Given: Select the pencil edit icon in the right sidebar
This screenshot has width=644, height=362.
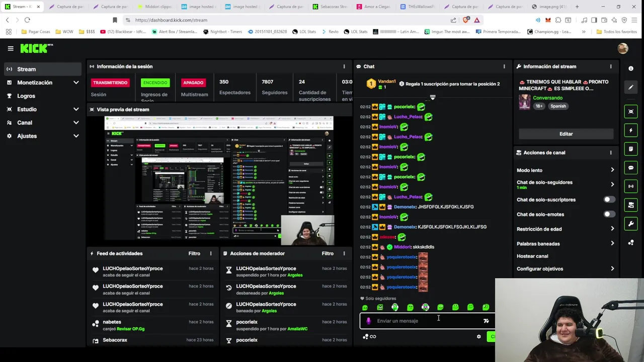Looking at the screenshot, I should 631,87.
